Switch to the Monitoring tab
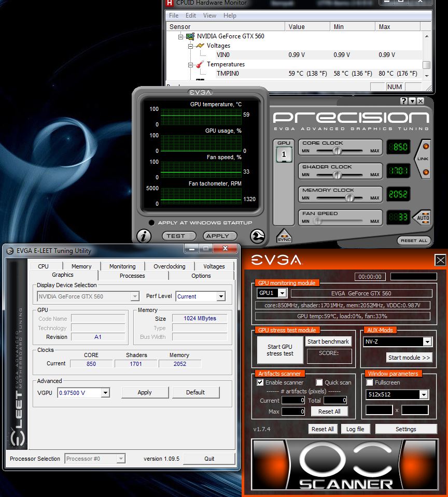This screenshot has height=497, width=448. pyautogui.click(x=122, y=266)
